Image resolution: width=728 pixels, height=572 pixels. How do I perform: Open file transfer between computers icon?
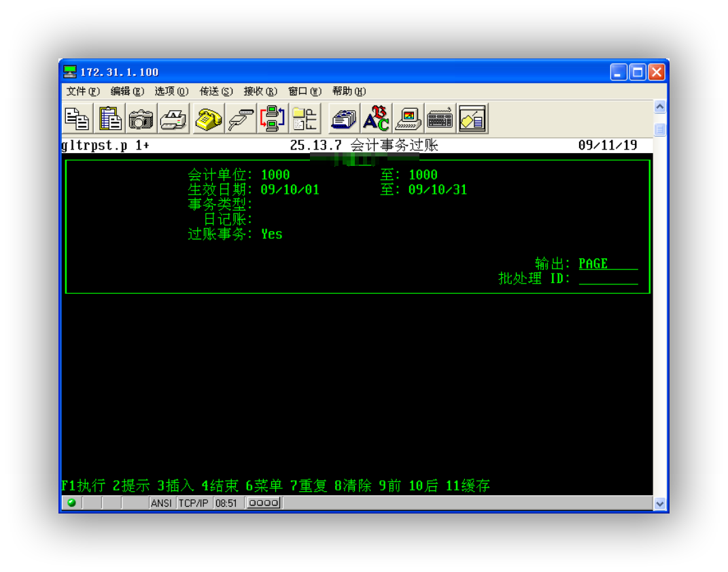(272, 118)
